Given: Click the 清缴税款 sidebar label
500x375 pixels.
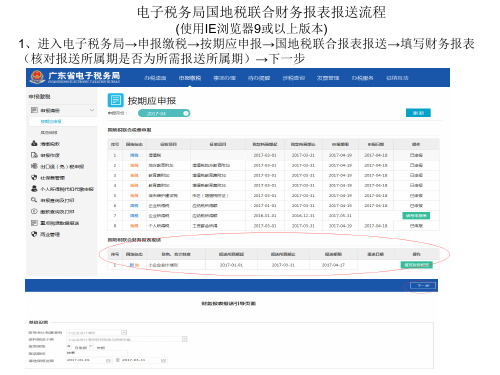Looking at the screenshot, I should 50,144.
